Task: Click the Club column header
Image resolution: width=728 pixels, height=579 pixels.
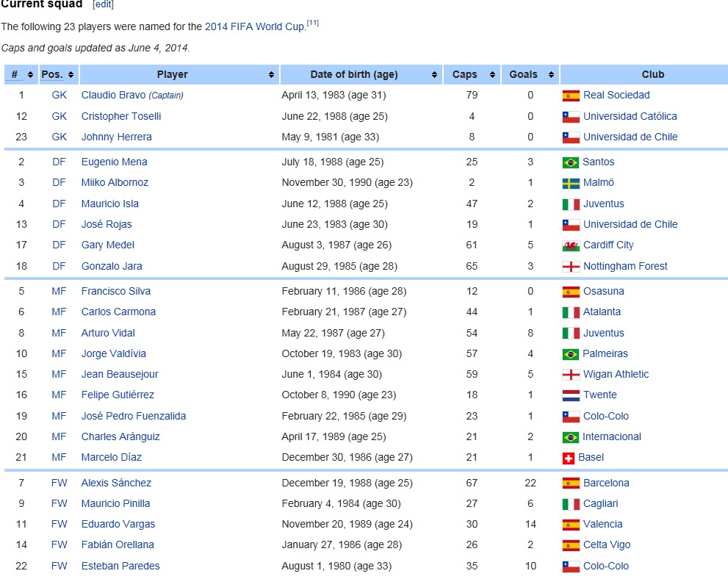Action: tap(653, 74)
